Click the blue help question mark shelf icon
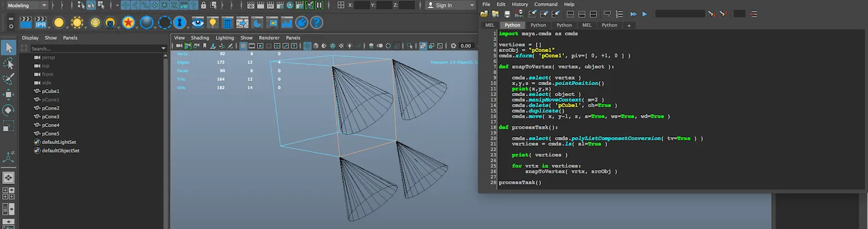 pyautogui.click(x=317, y=23)
